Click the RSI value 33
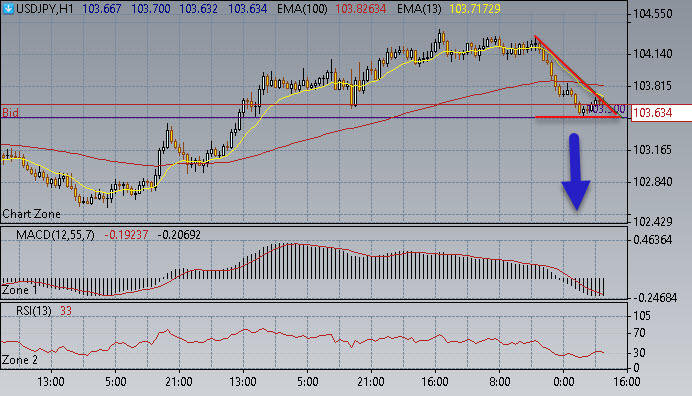Screen dimensions: 692x396 [66, 311]
